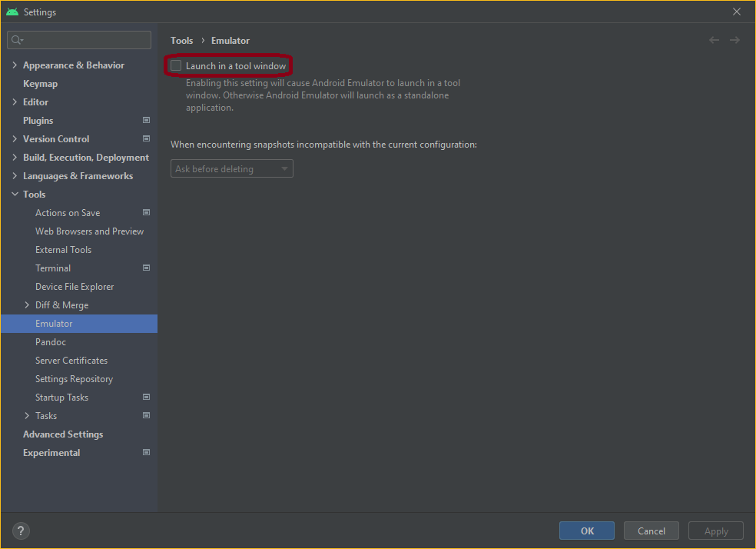The image size is (756, 549).
Task: Click the Cancel button
Action: point(652,531)
